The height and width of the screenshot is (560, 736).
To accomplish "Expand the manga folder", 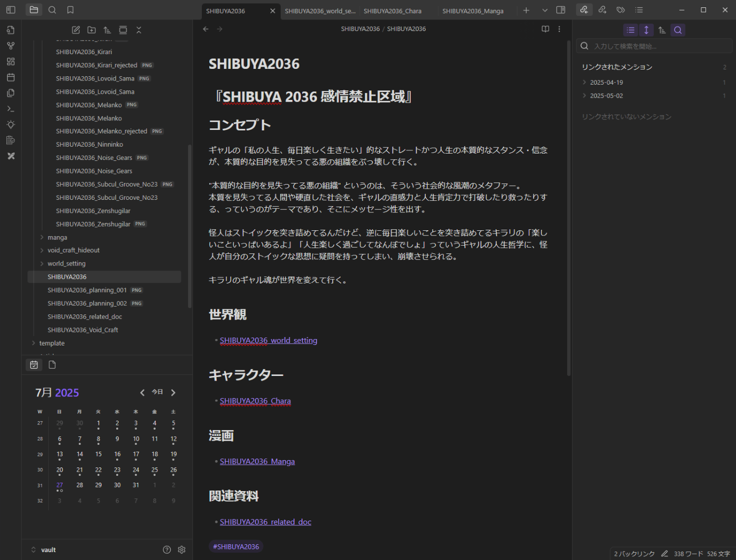I will pyautogui.click(x=42, y=237).
